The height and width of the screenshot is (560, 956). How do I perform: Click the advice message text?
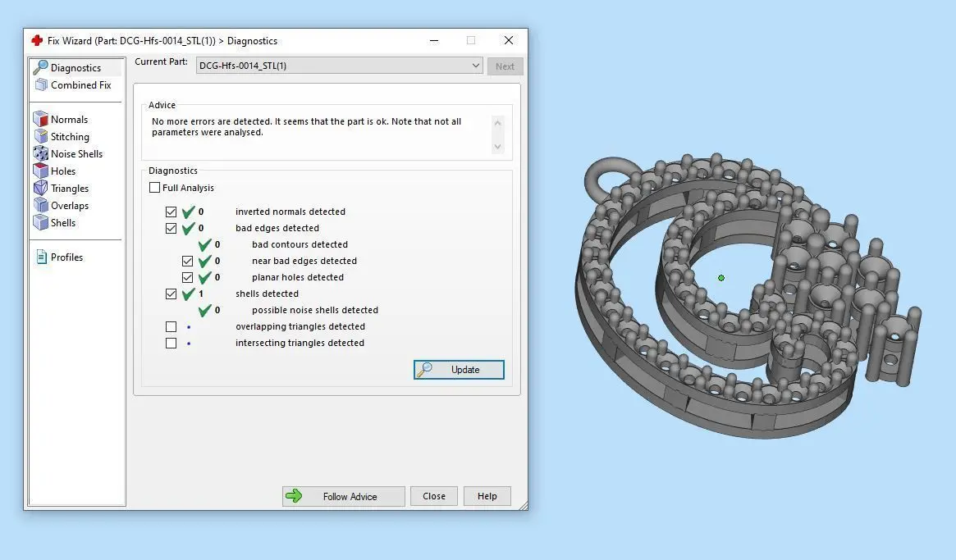tap(307, 127)
